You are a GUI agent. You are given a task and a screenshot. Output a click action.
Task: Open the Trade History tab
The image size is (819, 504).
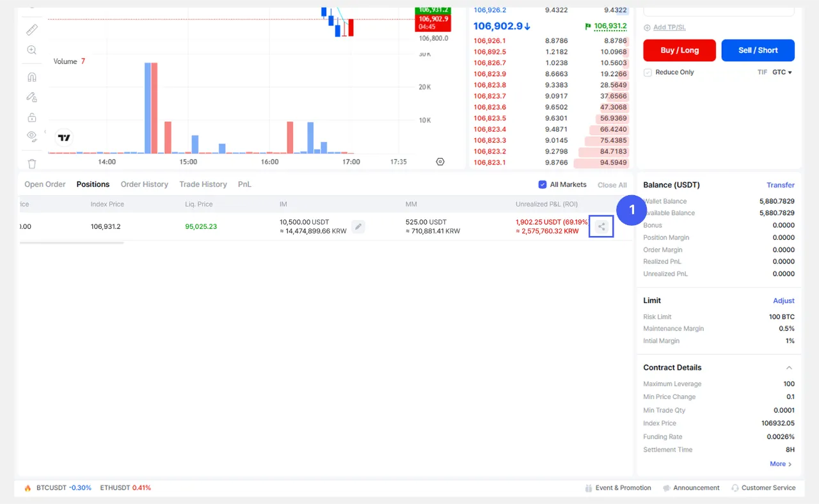point(203,184)
